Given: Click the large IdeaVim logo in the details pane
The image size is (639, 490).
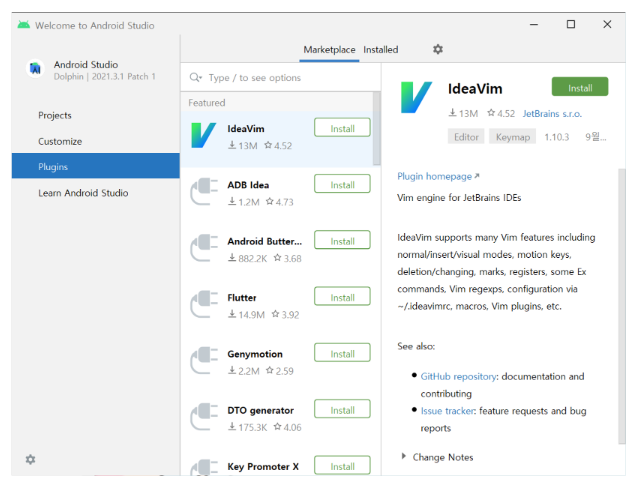Looking at the screenshot, I should pyautogui.click(x=416, y=97).
